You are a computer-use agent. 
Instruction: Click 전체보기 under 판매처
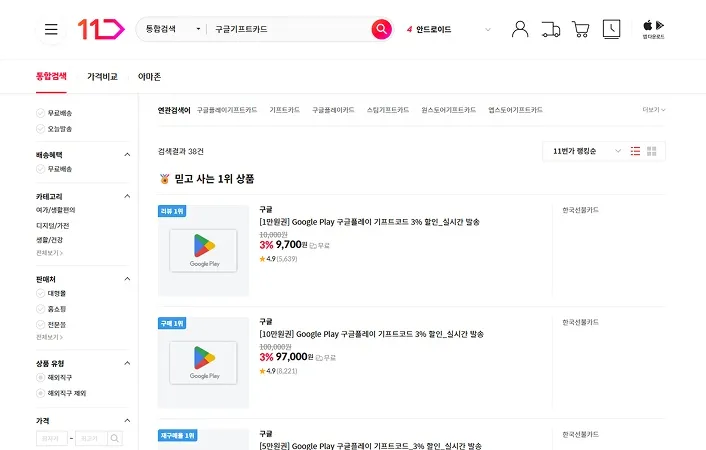(x=50, y=337)
